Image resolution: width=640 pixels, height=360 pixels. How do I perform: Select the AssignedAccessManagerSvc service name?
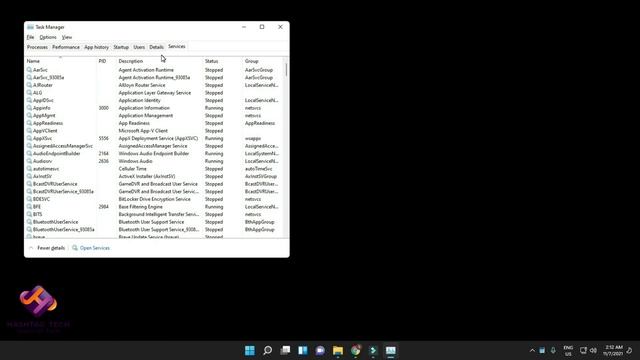[63, 146]
